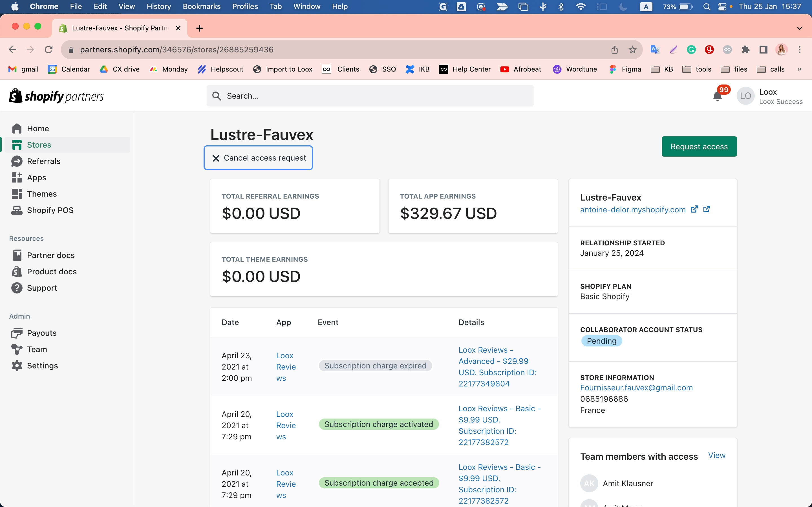812x507 pixels.
Task: Cancel the access request
Action: click(x=258, y=158)
